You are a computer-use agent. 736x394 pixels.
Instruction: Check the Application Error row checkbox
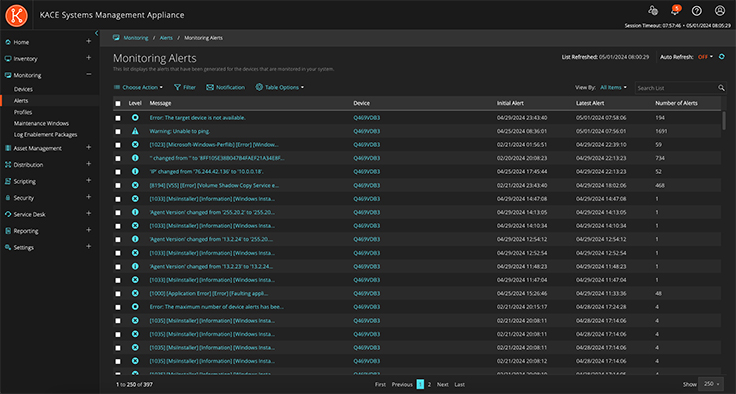tap(118, 294)
